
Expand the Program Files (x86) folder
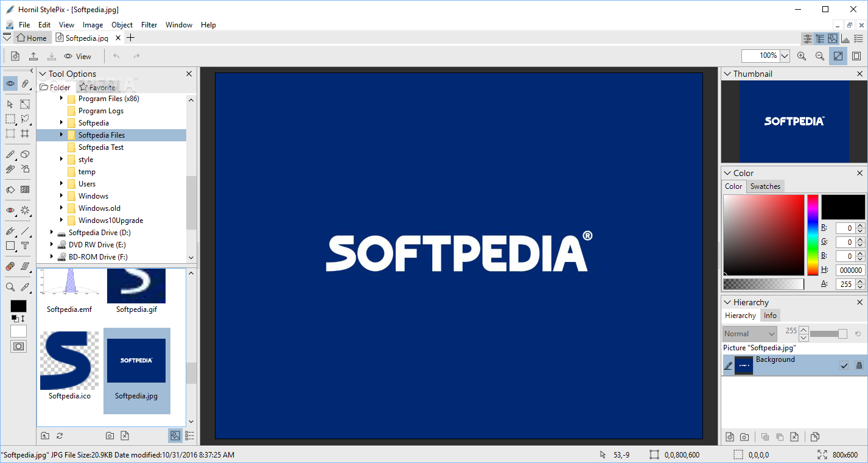pos(61,98)
